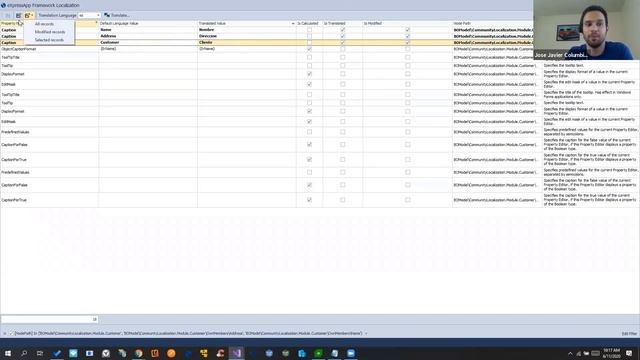Choose All records from the dropdown menu
This screenshot has width=640, height=360.
tap(44, 24)
